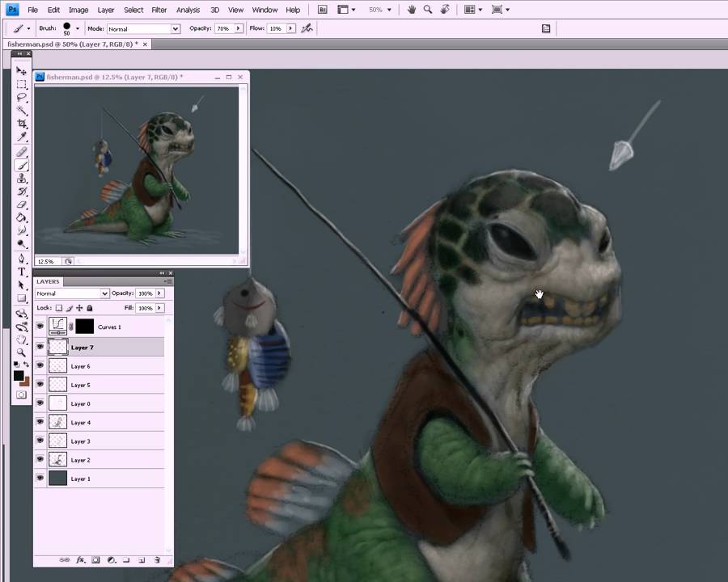Screen dimensions: 728x582
Task: Toggle Quick Mask mode
Action: pyautogui.click(x=21, y=395)
